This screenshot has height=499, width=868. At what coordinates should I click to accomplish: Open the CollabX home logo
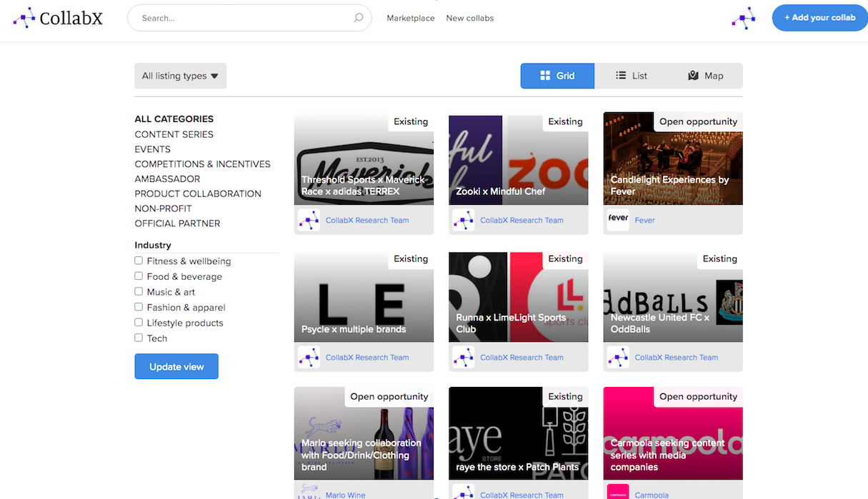(58, 18)
